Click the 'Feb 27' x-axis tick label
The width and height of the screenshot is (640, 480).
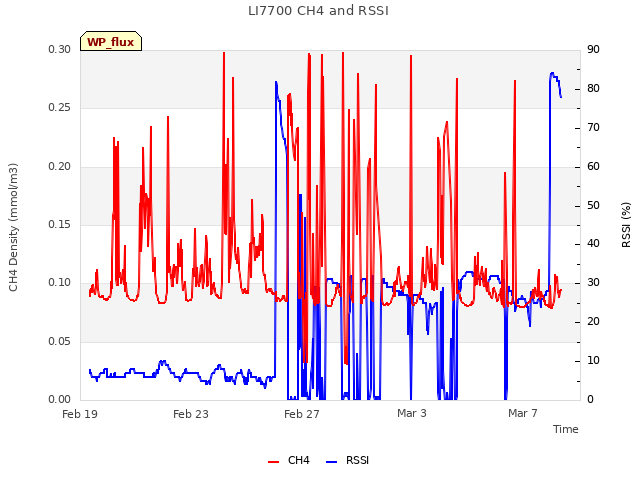(302, 414)
